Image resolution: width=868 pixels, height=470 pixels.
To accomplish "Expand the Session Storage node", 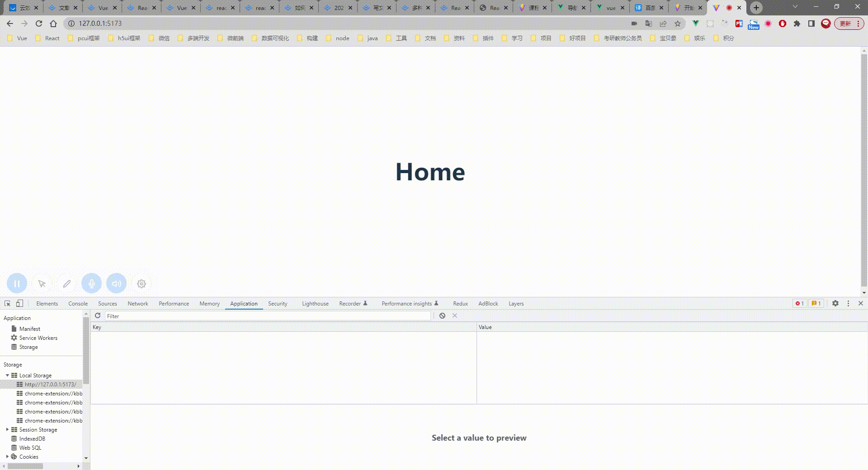I will (6, 429).
